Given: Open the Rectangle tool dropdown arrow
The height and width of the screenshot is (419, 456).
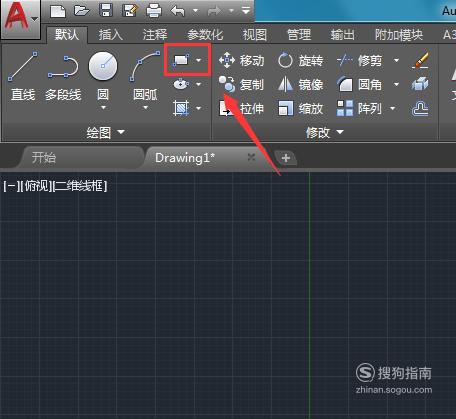Looking at the screenshot, I should [x=199, y=60].
